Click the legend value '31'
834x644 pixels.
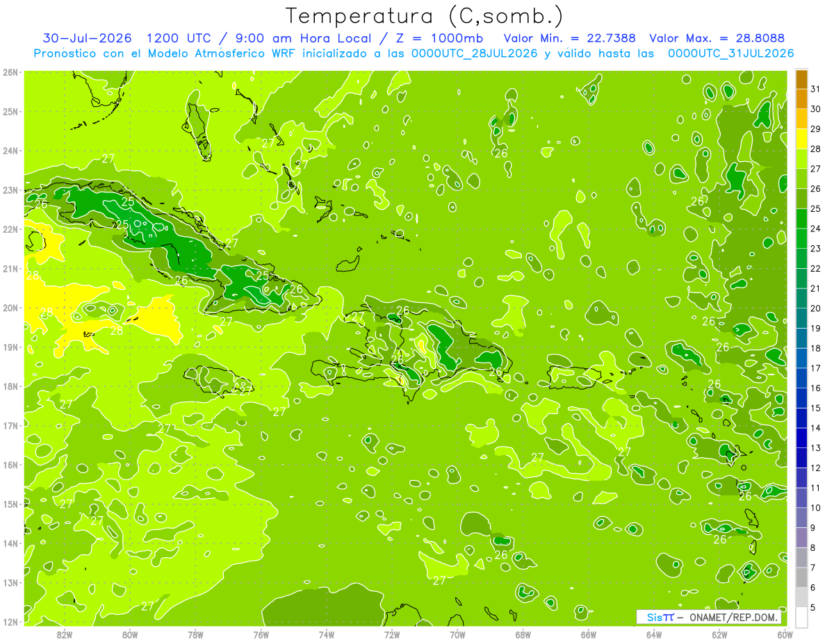tap(816, 89)
